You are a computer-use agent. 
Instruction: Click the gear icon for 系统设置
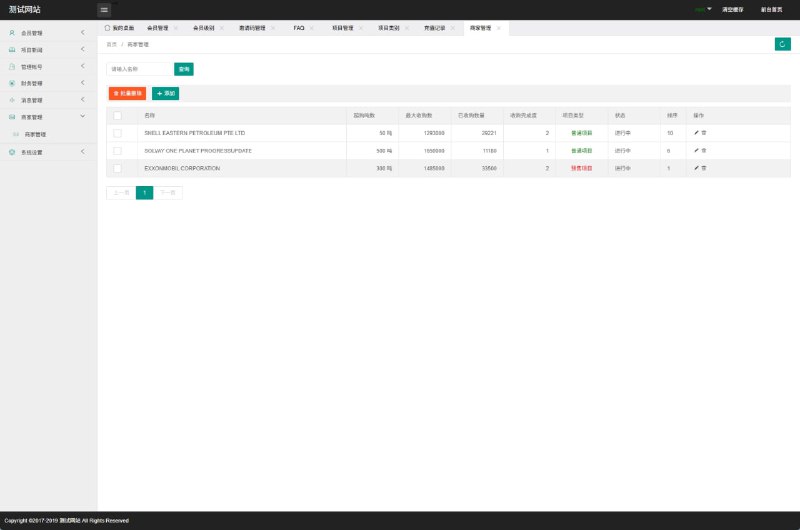pos(12,152)
